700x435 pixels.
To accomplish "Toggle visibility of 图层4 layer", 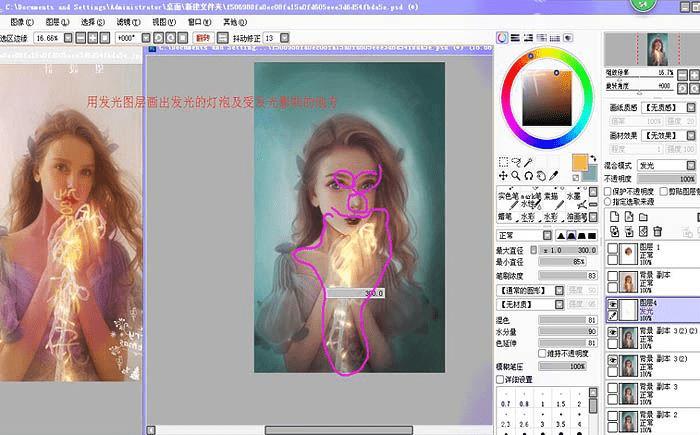I will [x=613, y=304].
